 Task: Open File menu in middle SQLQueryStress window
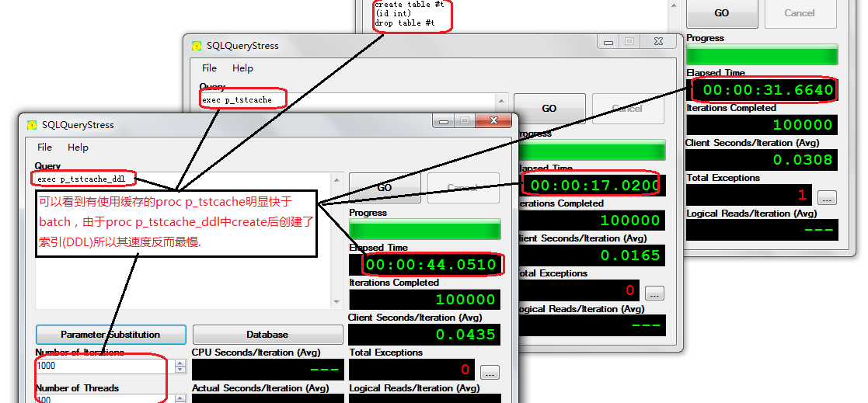point(209,68)
